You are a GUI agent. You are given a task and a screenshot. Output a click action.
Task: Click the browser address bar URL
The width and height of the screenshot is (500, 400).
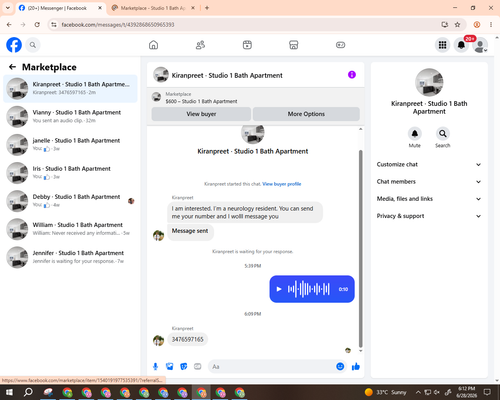[x=118, y=25]
